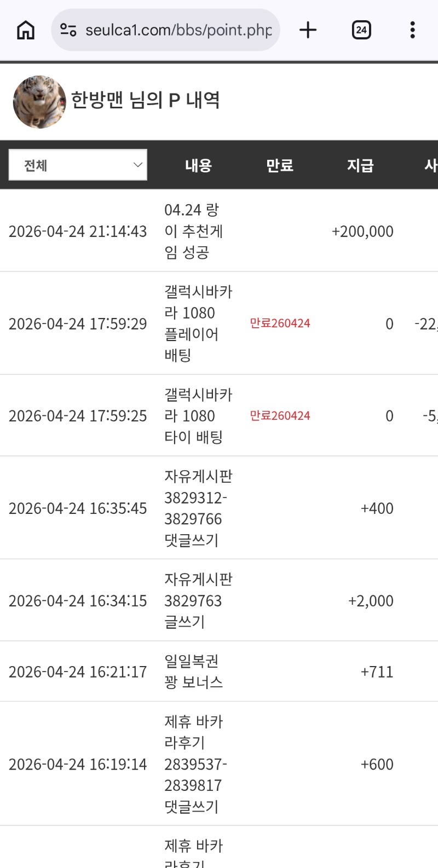This screenshot has width=438, height=868.
Task: Select the 지급 column header
Action: 360,165
